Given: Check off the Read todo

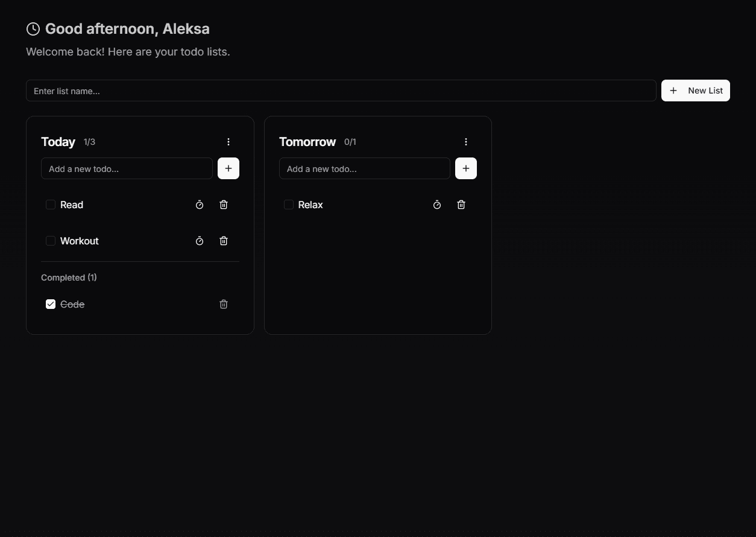Looking at the screenshot, I should click(50, 205).
